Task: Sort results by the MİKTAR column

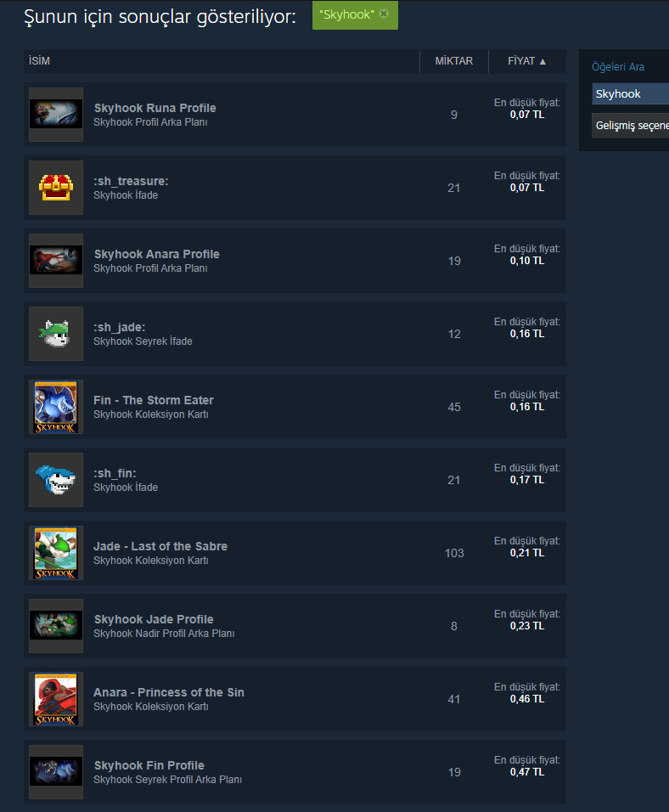Action: click(x=453, y=61)
